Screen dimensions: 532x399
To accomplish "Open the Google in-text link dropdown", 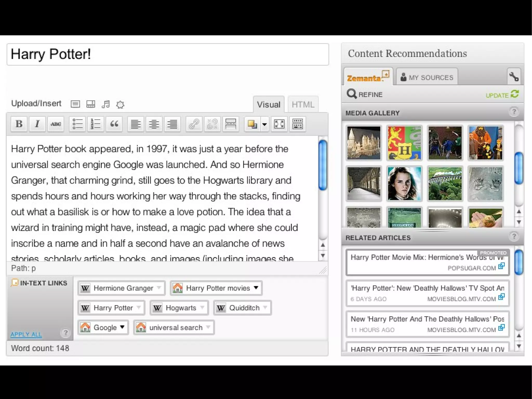I will [x=122, y=327].
